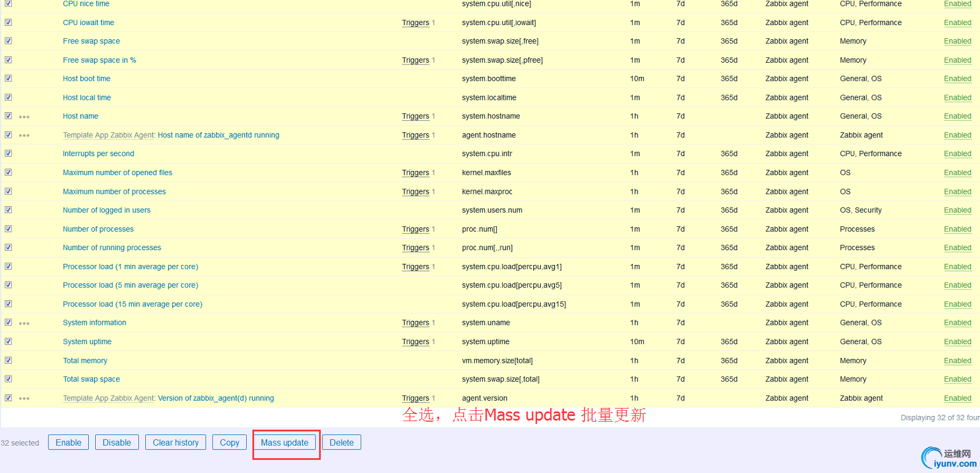View Triggers for Maximum number of opened files
Viewport: 980px width, 473px height.
click(415, 173)
